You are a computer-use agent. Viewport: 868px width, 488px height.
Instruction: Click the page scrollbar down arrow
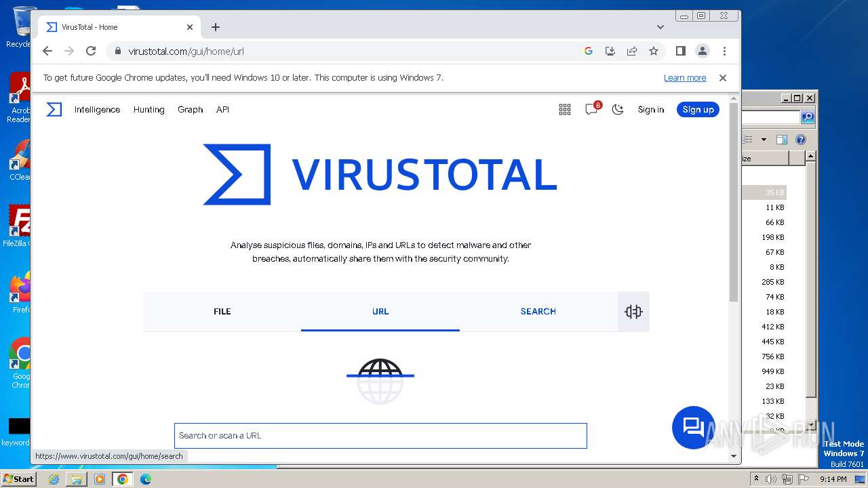click(733, 457)
